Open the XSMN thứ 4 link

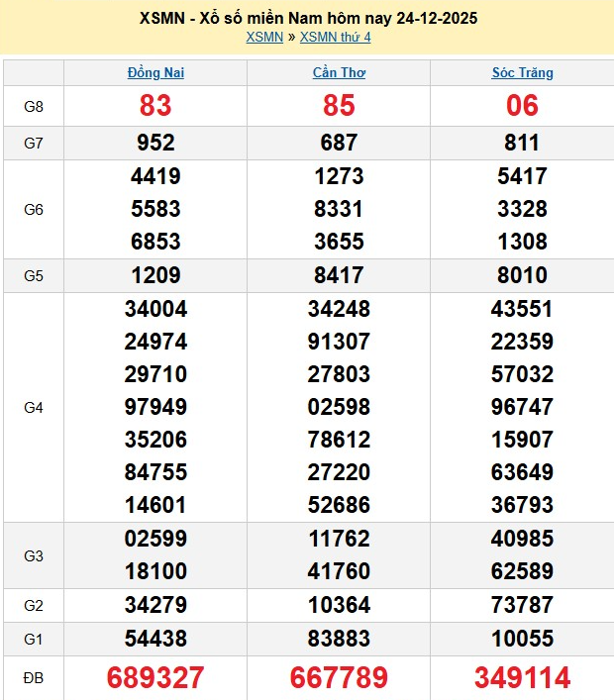click(335, 38)
